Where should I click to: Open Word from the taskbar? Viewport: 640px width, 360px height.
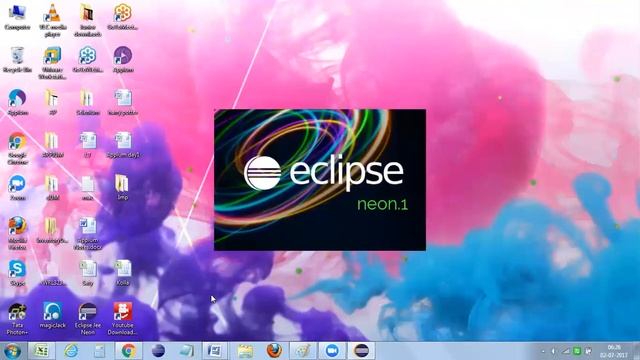pos(215,351)
